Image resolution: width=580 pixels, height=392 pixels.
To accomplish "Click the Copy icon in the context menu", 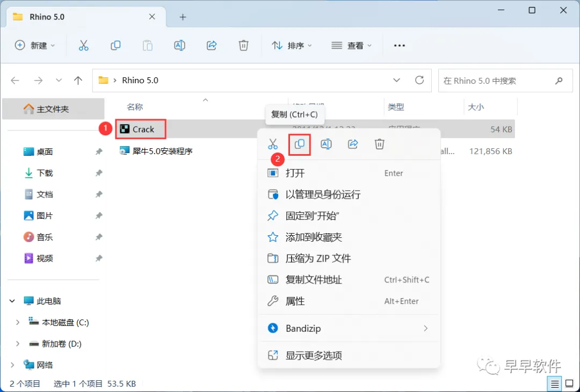I will pyautogui.click(x=300, y=144).
